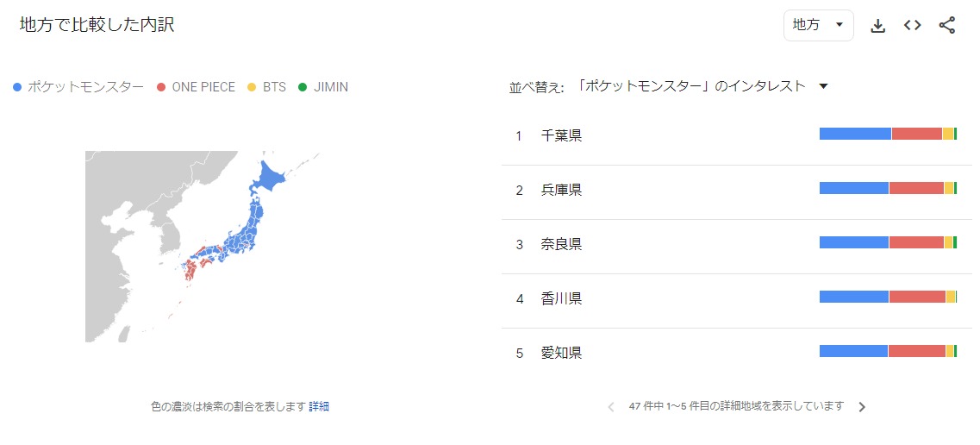The width and height of the screenshot is (980, 445).
Task: Open the share icon
Action: coord(947,26)
